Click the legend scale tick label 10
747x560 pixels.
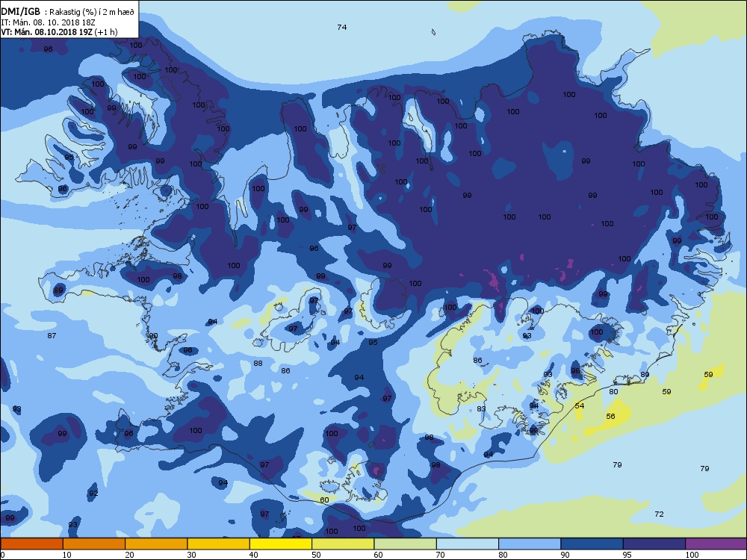click(x=66, y=555)
